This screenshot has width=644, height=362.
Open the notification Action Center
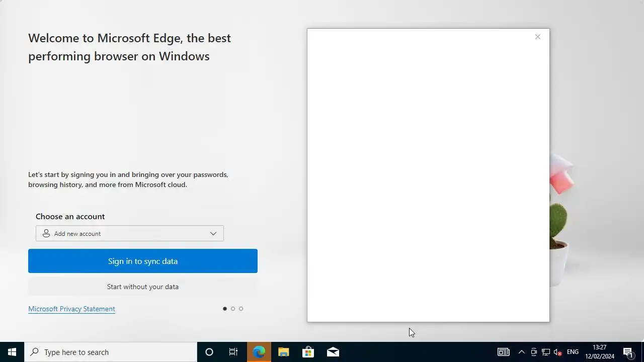(628, 352)
